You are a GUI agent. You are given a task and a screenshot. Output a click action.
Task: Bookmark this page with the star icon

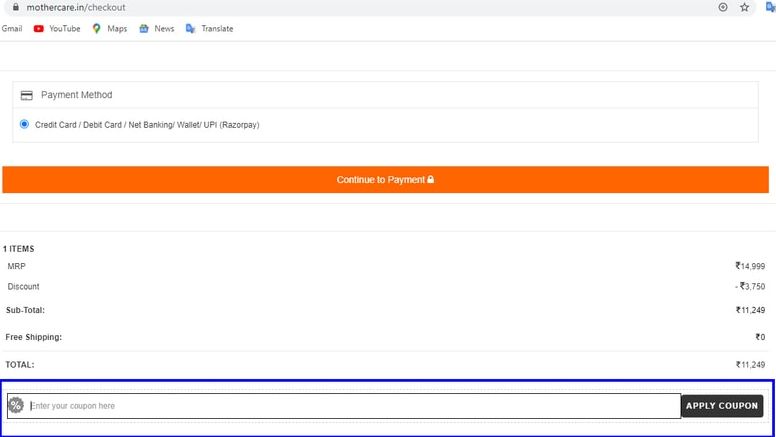[744, 7]
